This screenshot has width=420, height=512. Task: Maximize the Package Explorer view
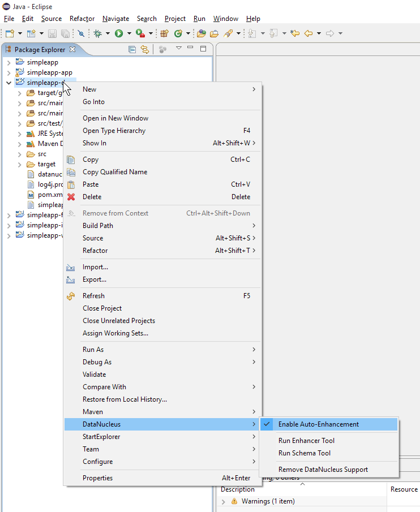[x=203, y=49]
